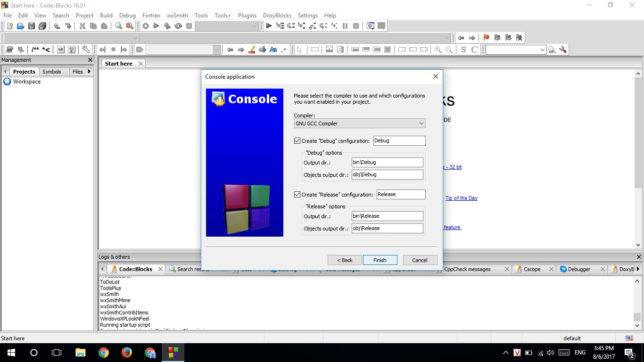Close the Start here tab
Image resolution: width=644 pixels, height=362 pixels.
140,64
